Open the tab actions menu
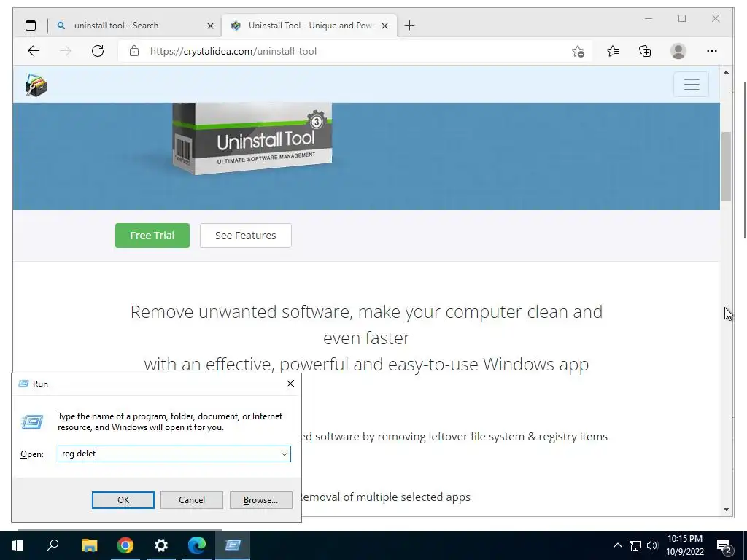The width and height of the screenshot is (747, 560). pyautogui.click(x=31, y=26)
